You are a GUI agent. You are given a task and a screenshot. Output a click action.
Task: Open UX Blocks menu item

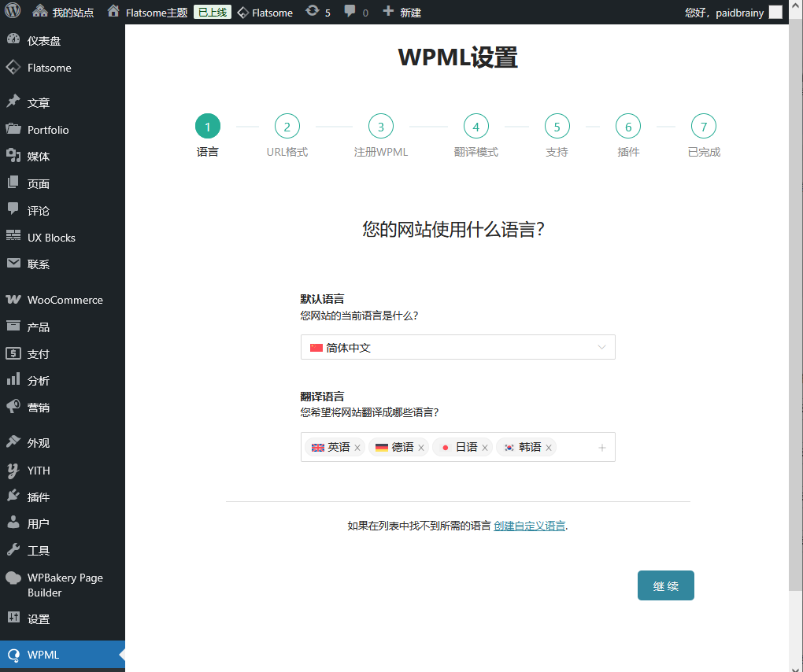coord(62,238)
